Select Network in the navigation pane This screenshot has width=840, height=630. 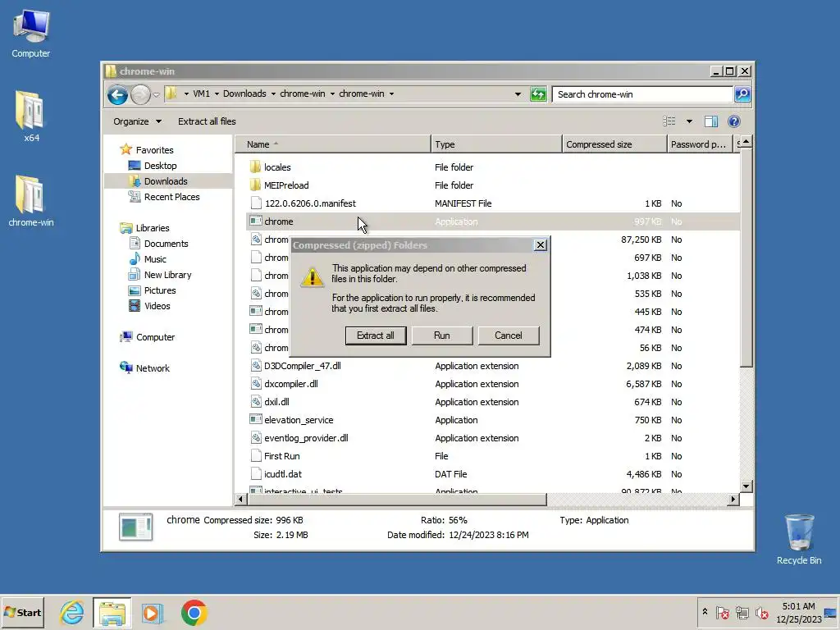[x=152, y=368]
